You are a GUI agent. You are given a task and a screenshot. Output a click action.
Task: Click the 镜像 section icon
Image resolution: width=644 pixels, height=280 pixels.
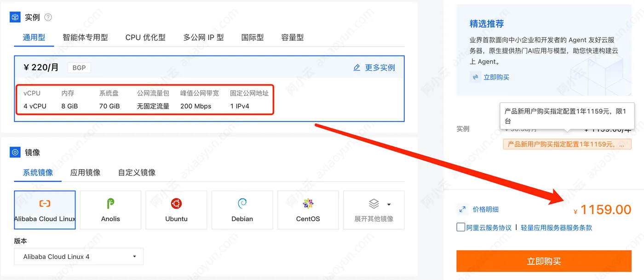pos(15,152)
